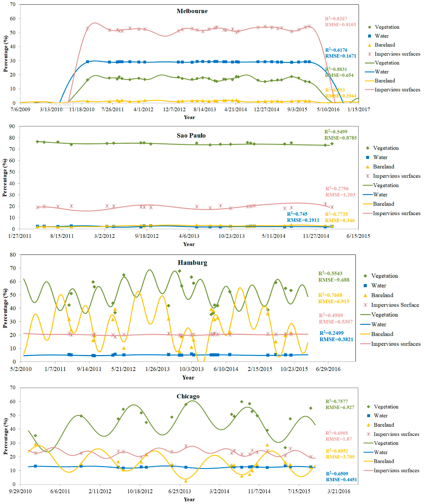
Task: Click the Plot Area label in Melbourne chart
Action: [63, 105]
